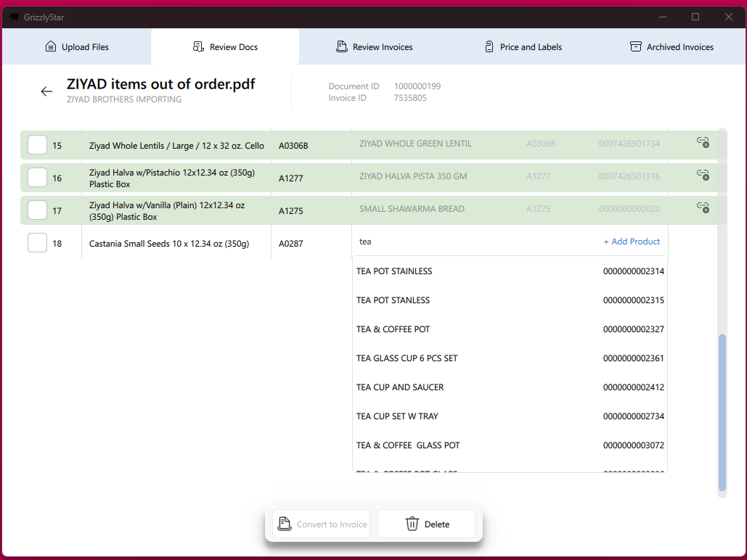Click the ZIYAD WHOLE GREEN LENTIL matched product

click(415, 144)
